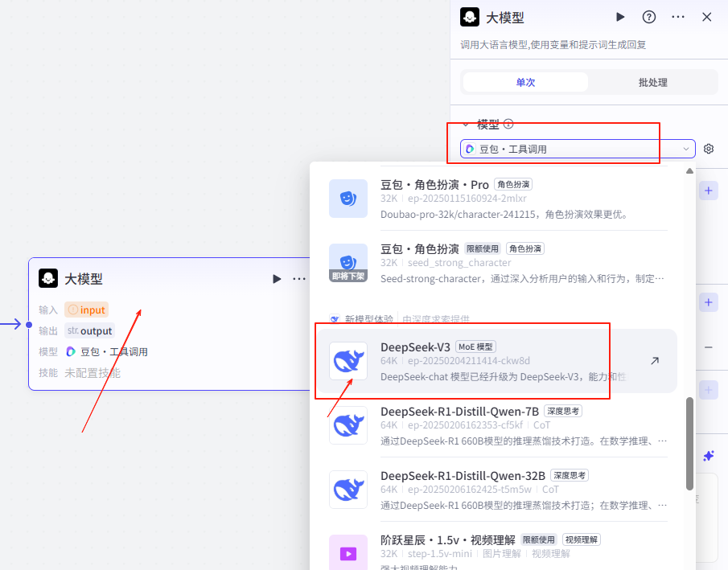Viewport: 728px width, 570px height.
Task: Click the DeepSeek-R1-Distill-Qwen-7B whale icon
Action: point(348,425)
